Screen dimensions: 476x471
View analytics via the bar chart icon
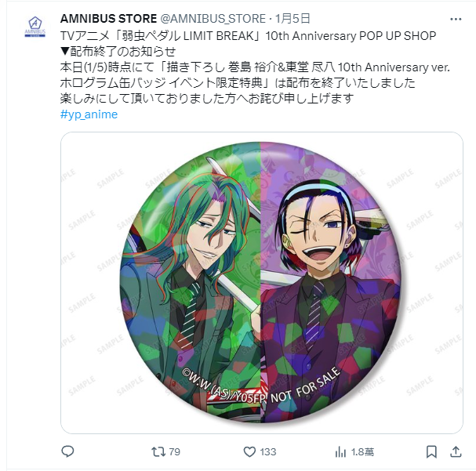(340, 452)
